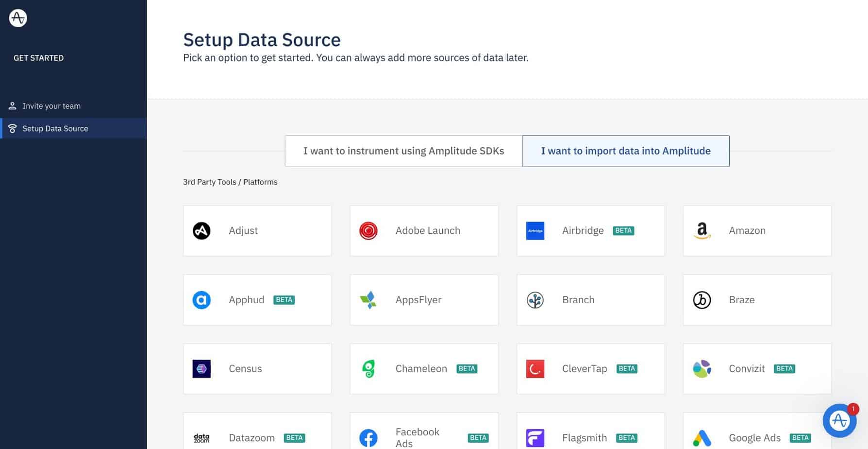
Task: Choose the Airbridge label on its card
Action: tap(583, 231)
